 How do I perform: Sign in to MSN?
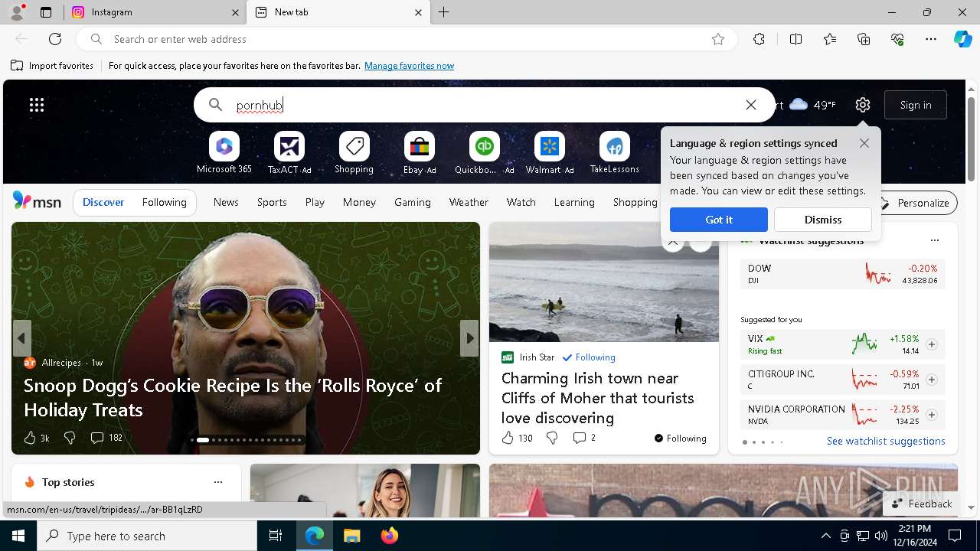click(x=916, y=105)
